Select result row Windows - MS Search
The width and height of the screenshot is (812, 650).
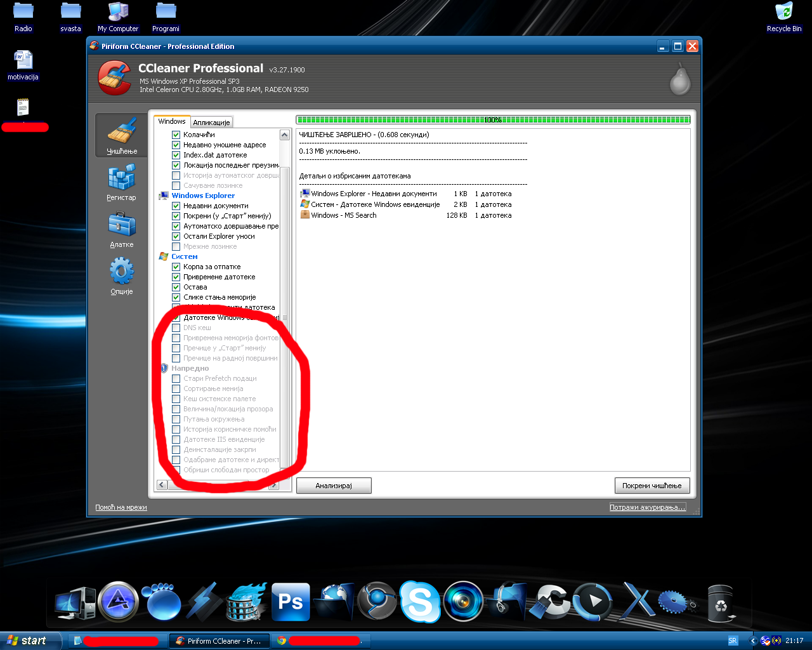(406, 215)
